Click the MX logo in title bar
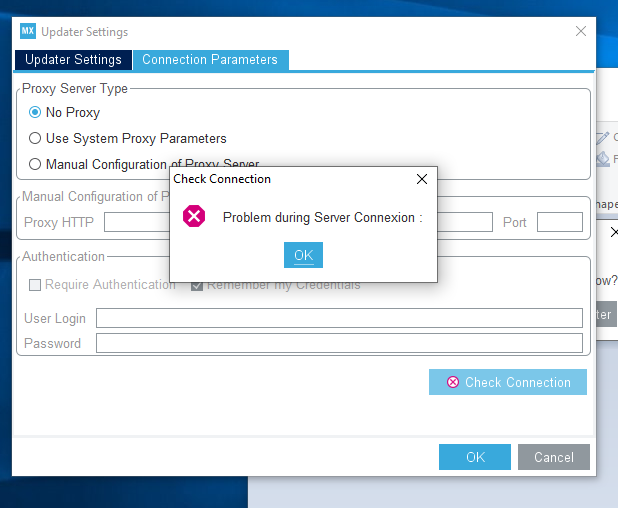The image size is (618, 508). click(x=28, y=31)
